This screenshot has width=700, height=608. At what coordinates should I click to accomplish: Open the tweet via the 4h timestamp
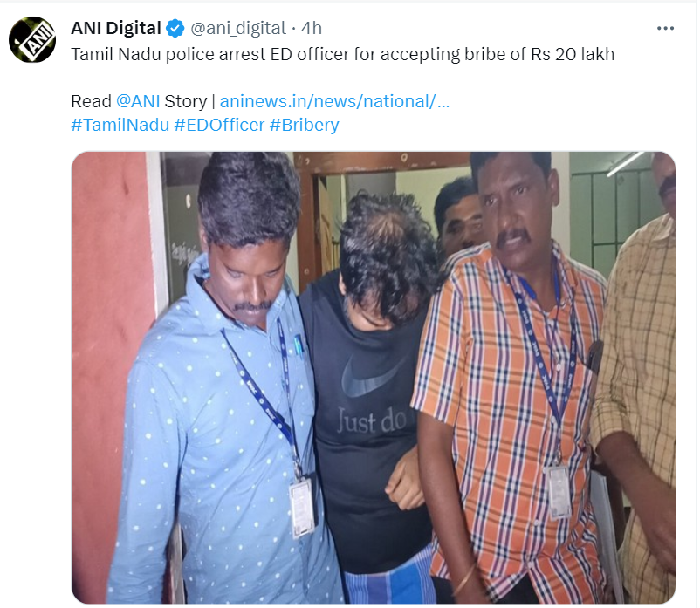pyautogui.click(x=312, y=28)
